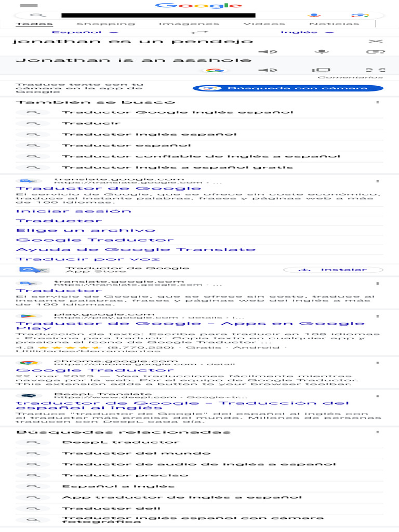The height and width of the screenshot is (532, 399).
Task: Expand translation to full screen
Action: (x=376, y=70)
